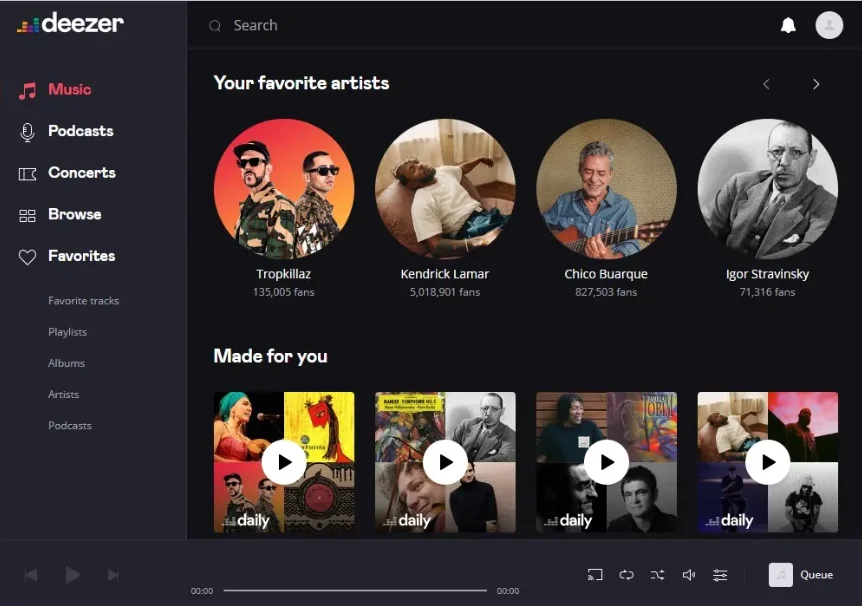Play the first daily mix with Tropkillaz

[x=284, y=462]
